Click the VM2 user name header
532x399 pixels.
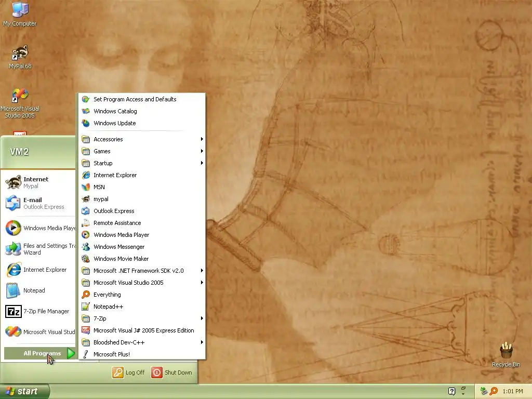pos(19,152)
